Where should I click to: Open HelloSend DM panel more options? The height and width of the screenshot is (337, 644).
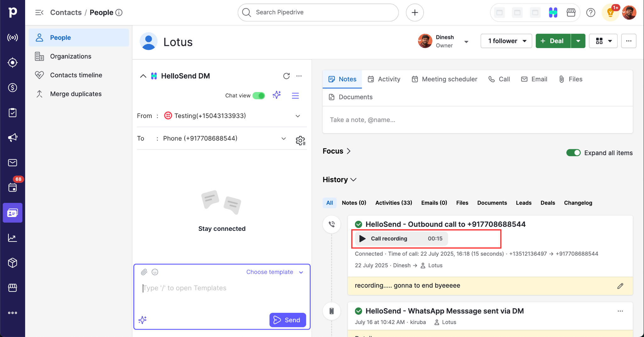[x=299, y=76]
